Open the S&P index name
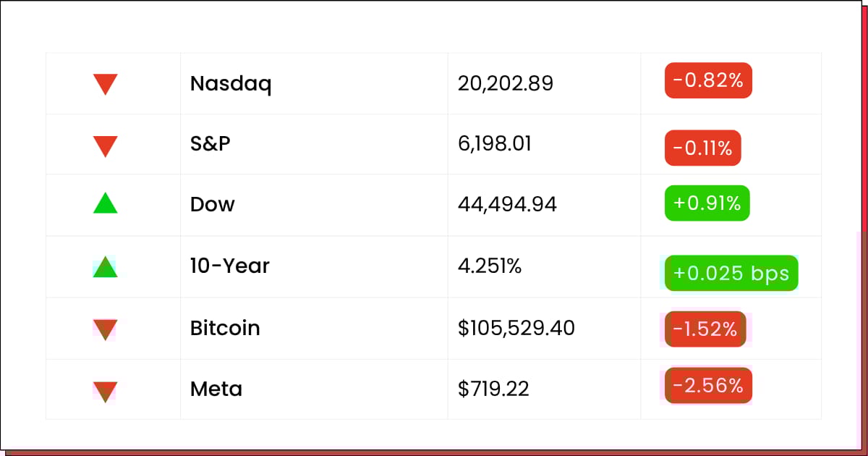This screenshot has height=456, width=868. coord(210,143)
